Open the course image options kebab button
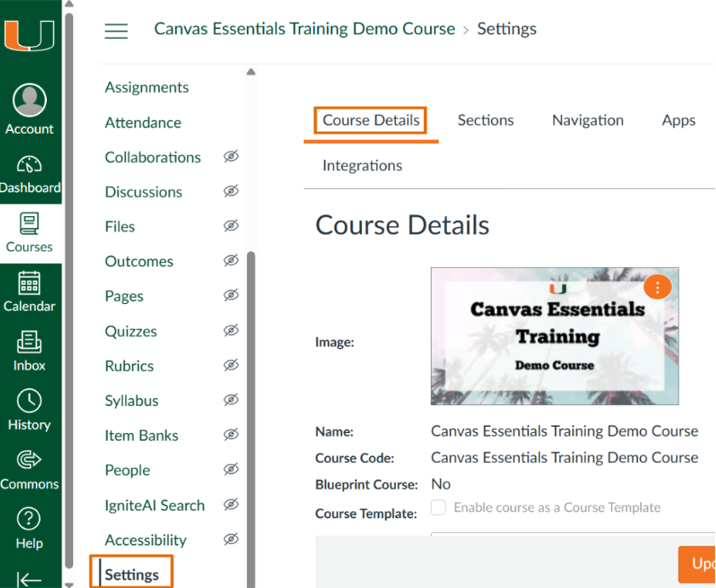This screenshot has height=588, width=716. coord(657,287)
